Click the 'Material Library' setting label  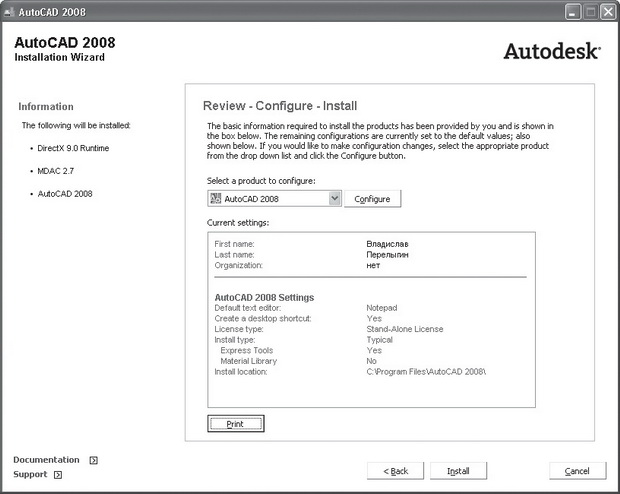point(249,361)
